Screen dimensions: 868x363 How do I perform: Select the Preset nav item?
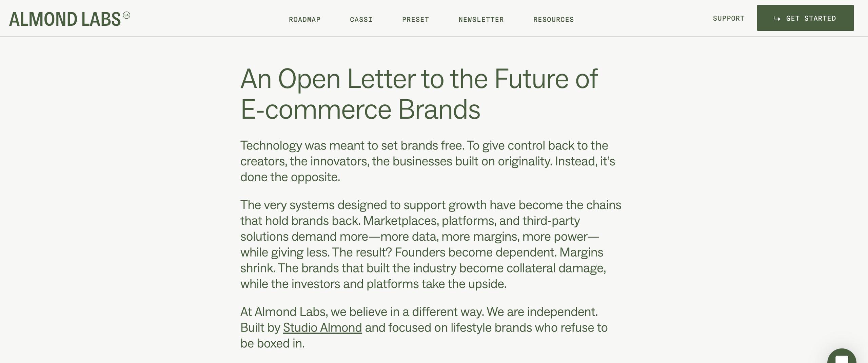(x=415, y=20)
